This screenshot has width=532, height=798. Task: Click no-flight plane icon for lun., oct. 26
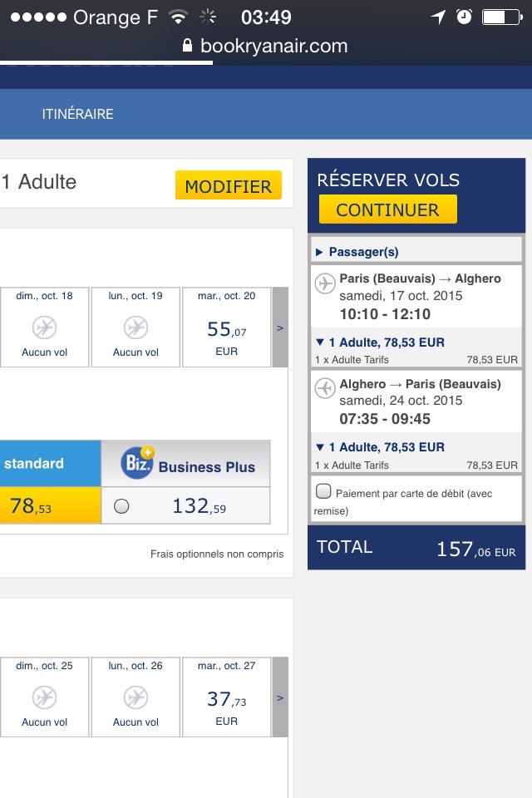pyautogui.click(x=135, y=697)
